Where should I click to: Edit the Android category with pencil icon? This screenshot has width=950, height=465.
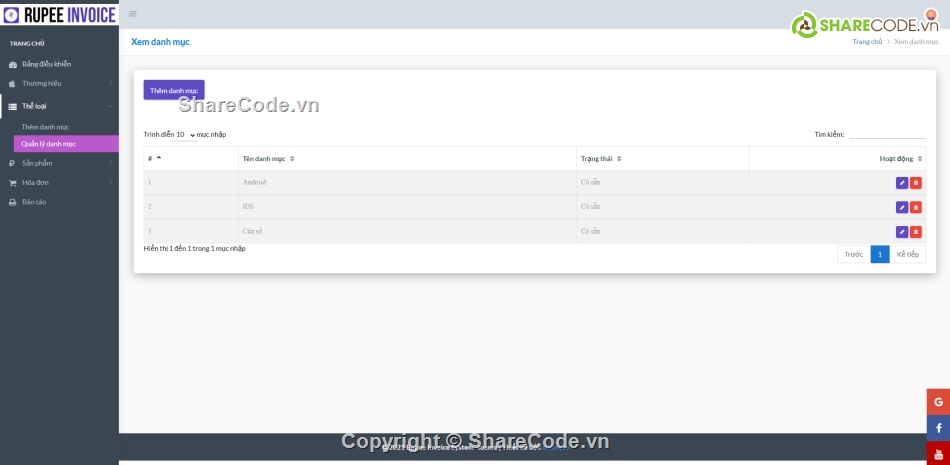click(902, 182)
